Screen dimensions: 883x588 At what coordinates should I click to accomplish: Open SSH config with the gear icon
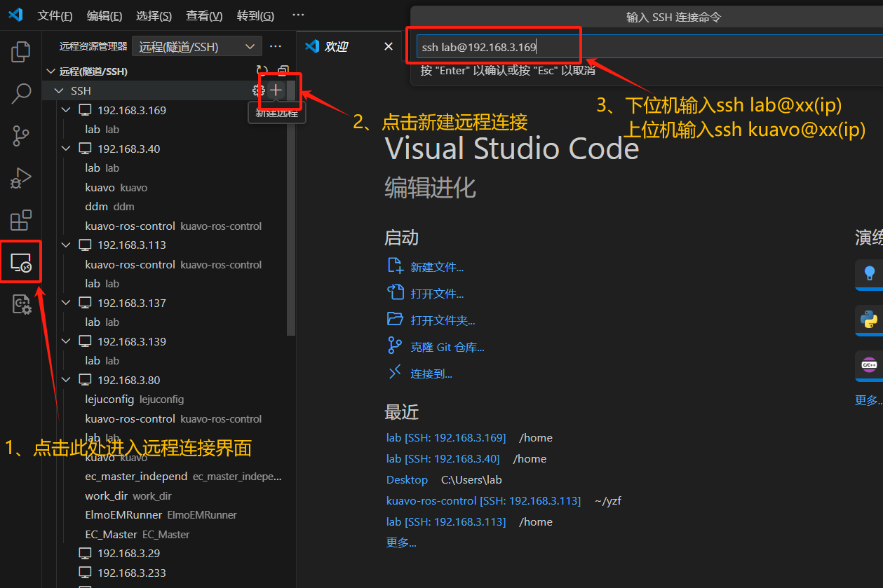[x=258, y=90]
